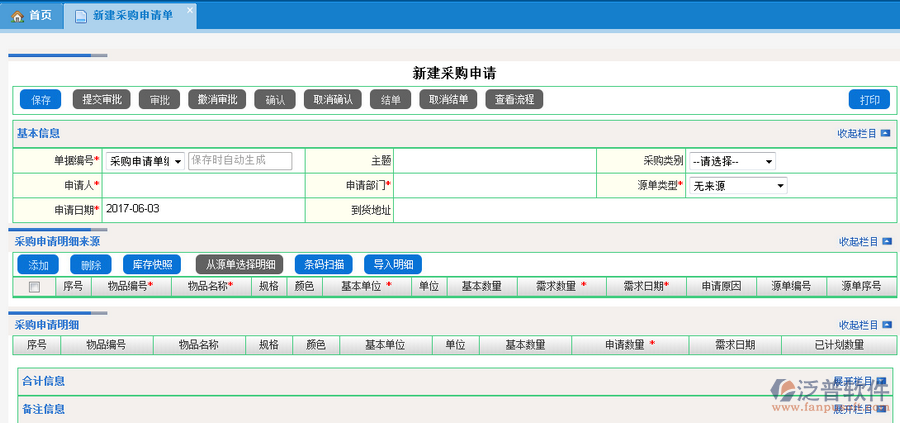Click the 保存 button
The width and height of the screenshot is (900, 423).
coord(40,100)
